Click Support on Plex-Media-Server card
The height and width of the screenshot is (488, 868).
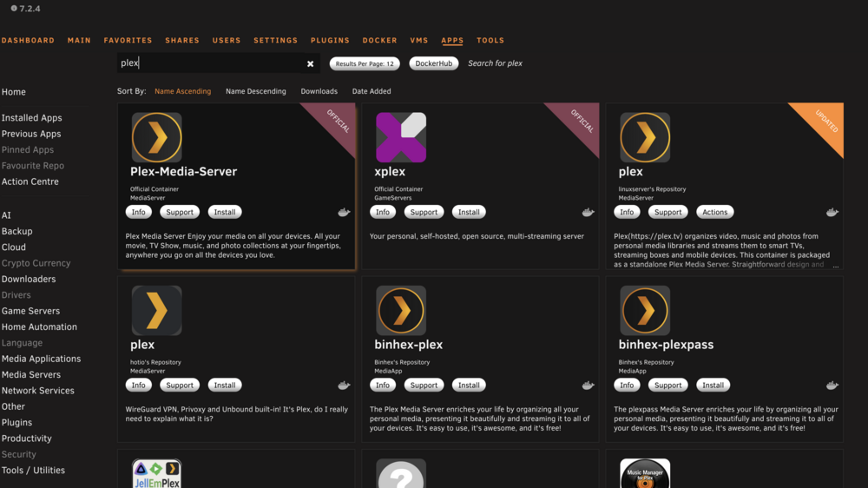click(x=180, y=212)
